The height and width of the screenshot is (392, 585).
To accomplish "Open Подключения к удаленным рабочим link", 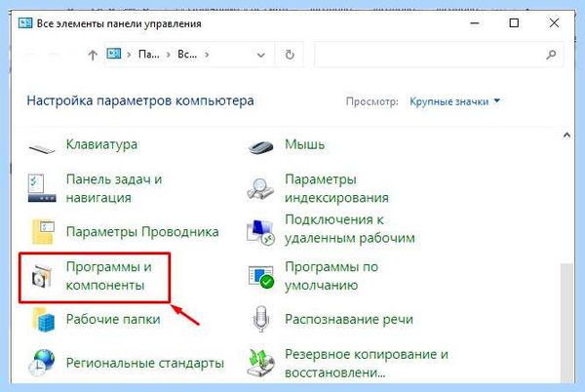I will [350, 228].
